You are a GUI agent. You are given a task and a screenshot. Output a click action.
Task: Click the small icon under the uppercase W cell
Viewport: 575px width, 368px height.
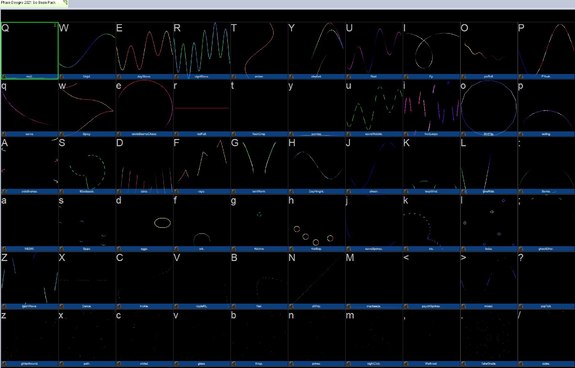coord(61,77)
